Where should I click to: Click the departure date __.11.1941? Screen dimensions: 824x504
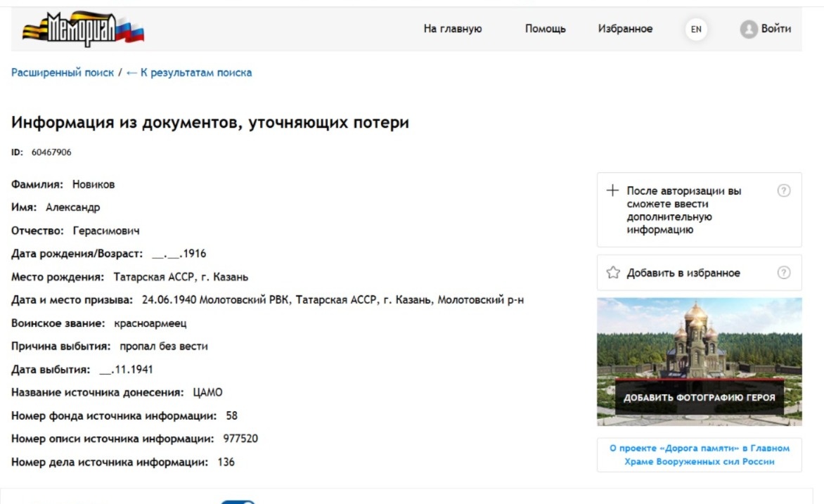click(126, 370)
